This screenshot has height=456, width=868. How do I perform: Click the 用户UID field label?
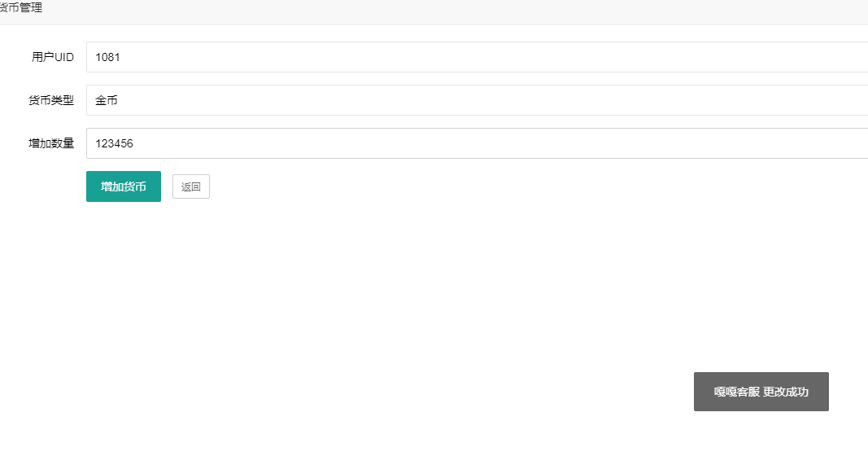pyautogui.click(x=52, y=57)
